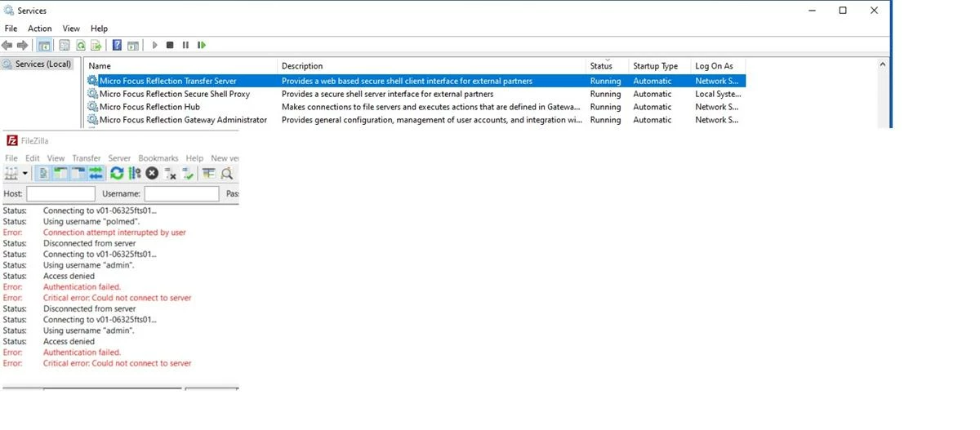Click the Services list scroll-up arrow

coord(883,64)
